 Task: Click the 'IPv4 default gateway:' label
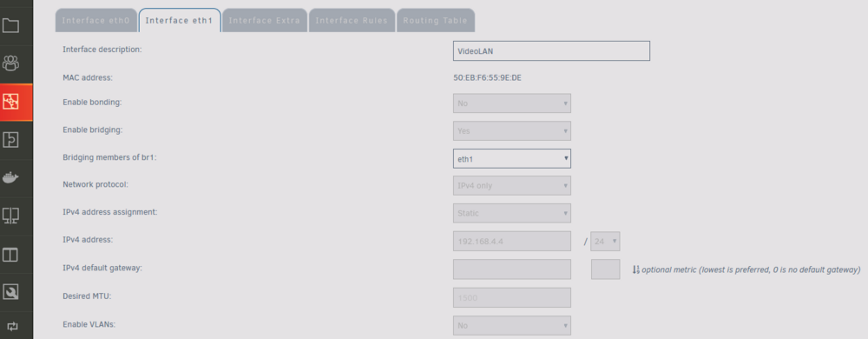(102, 268)
